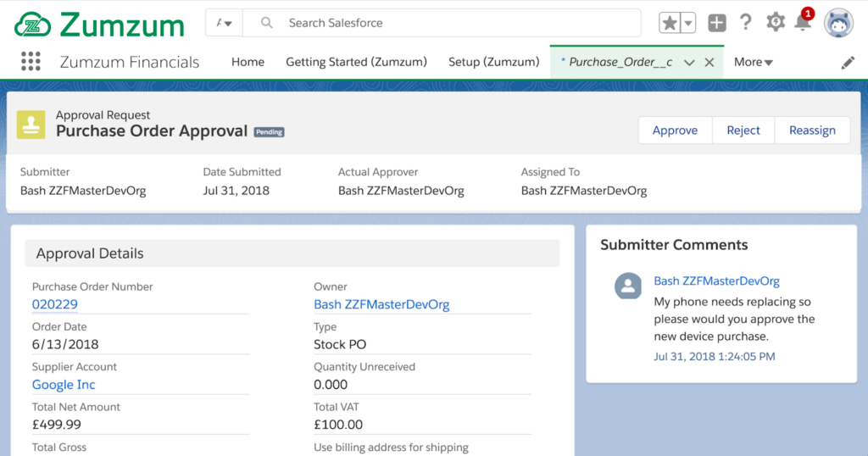Click the submitter avatar in comments
This screenshot has height=456, width=868.
click(628, 286)
